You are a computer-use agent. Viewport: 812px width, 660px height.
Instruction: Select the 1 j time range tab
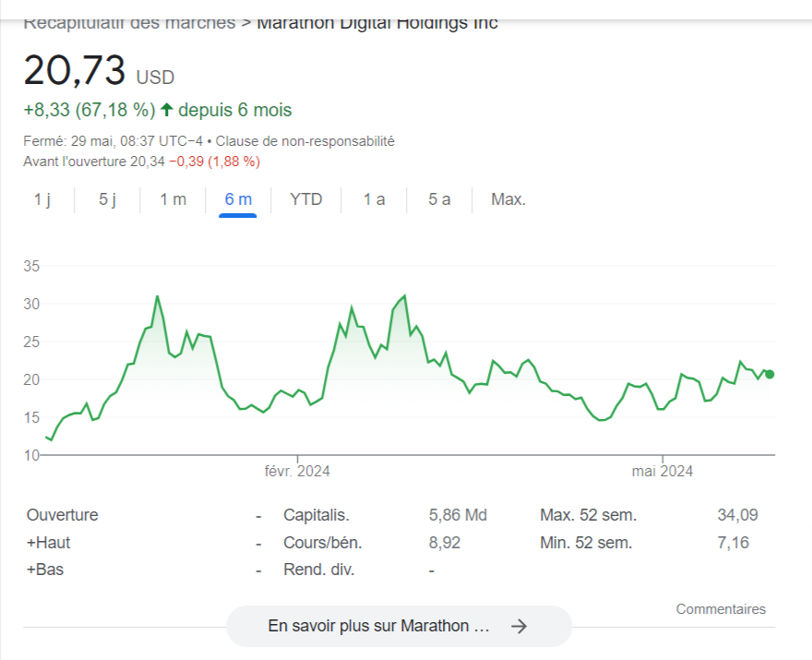coord(42,199)
